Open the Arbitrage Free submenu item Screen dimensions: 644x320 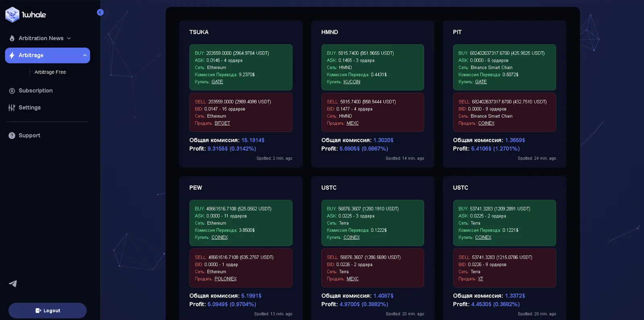[50, 72]
